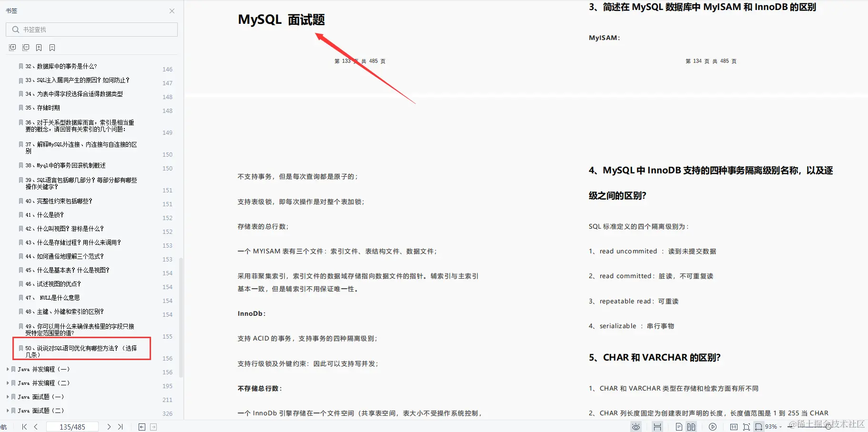This screenshot has width=868, height=432.
Task: Click the page number field 135/485
Action: tap(72, 427)
